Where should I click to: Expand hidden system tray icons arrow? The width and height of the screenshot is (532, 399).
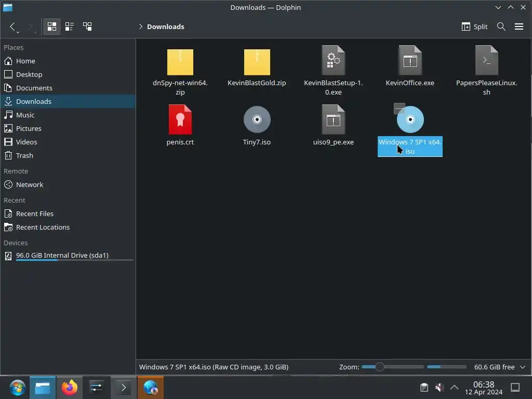(x=454, y=388)
